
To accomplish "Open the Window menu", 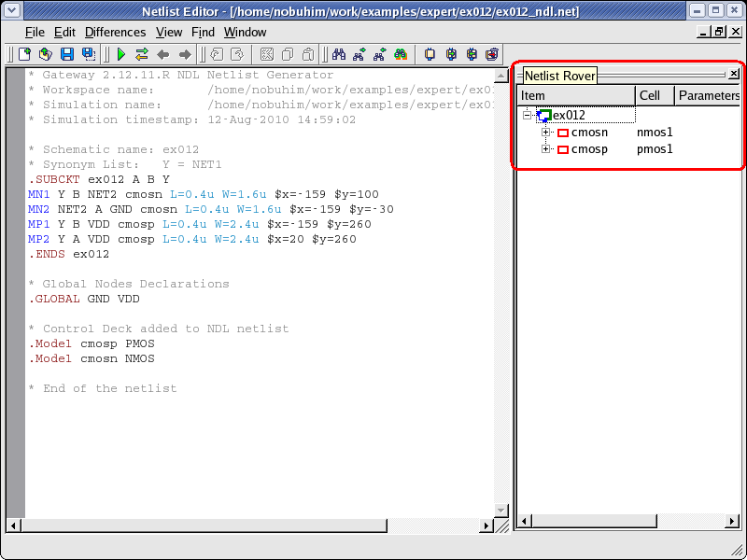I will point(245,32).
